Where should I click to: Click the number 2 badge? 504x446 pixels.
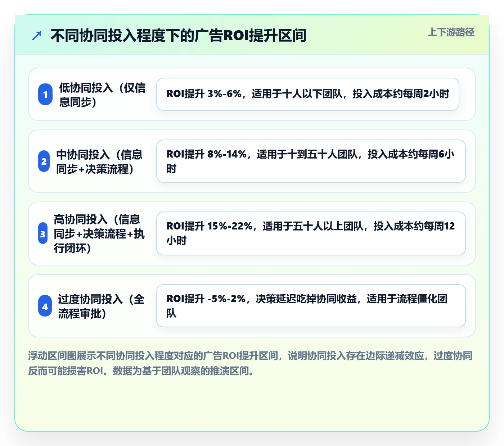(x=44, y=161)
